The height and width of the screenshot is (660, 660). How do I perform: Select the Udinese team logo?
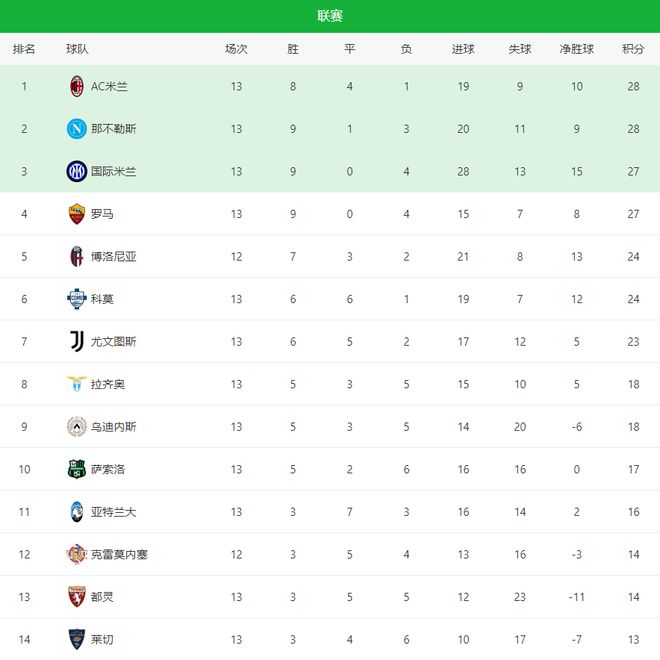pos(77,426)
